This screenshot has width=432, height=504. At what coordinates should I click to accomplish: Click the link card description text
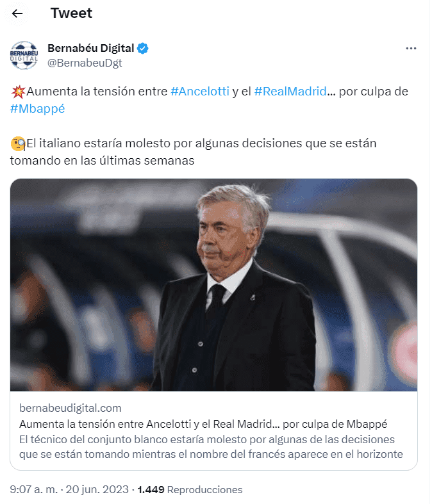pos(211,447)
